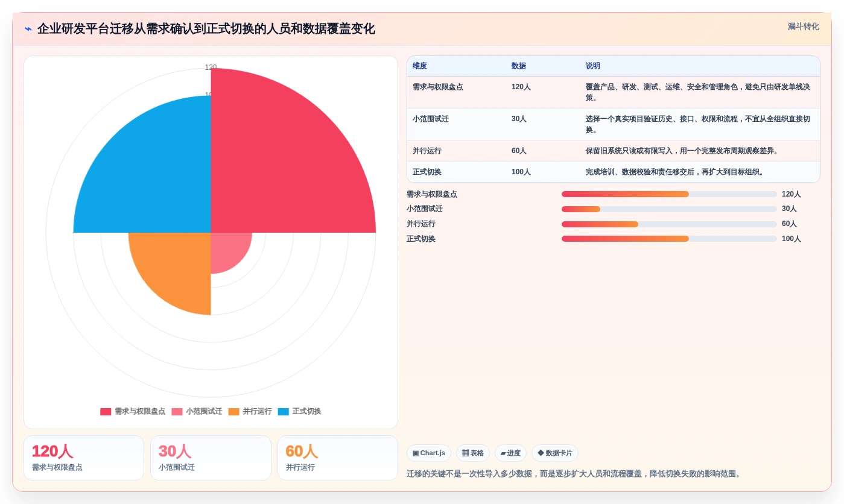Click the 30人 table cell
844x504 pixels.
pyautogui.click(x=519, y=119)
